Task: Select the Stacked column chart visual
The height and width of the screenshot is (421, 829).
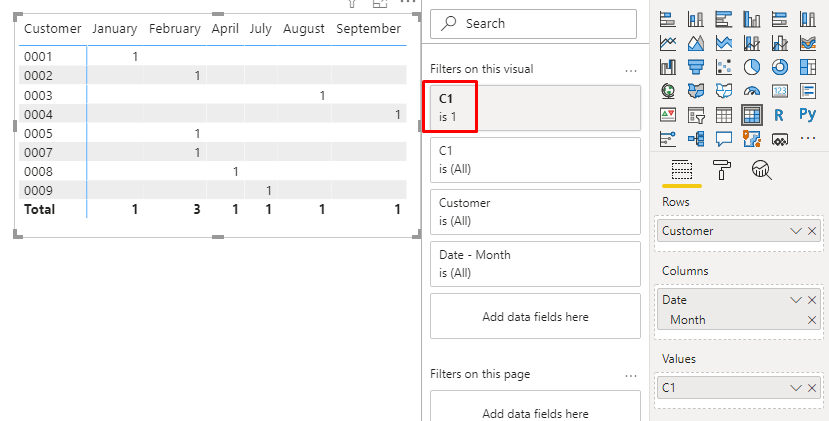Action: click(696, 20)
